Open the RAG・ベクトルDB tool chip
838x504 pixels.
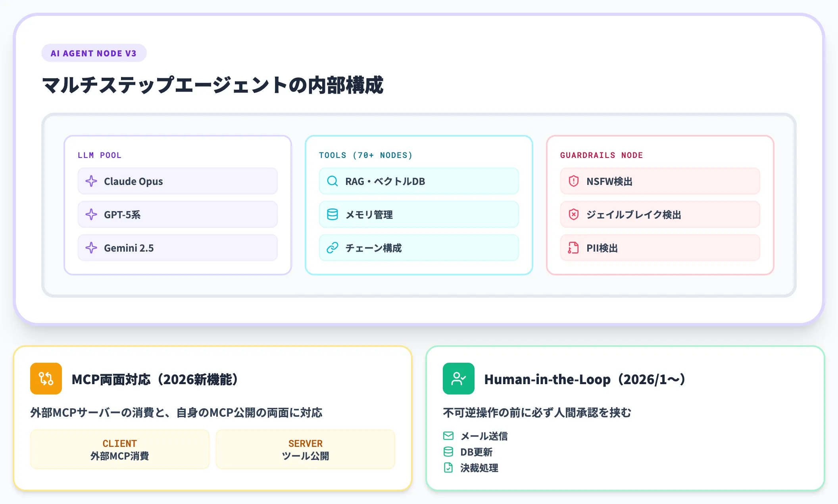419,181
